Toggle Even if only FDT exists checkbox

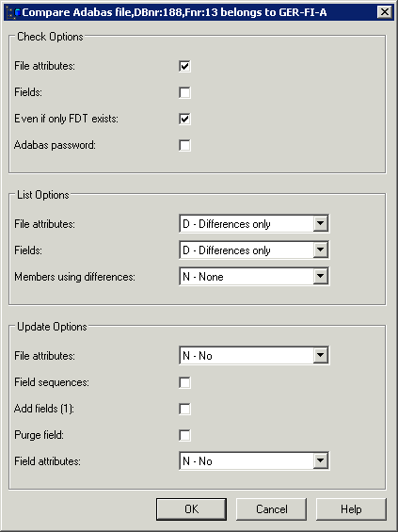coord(184,119)
